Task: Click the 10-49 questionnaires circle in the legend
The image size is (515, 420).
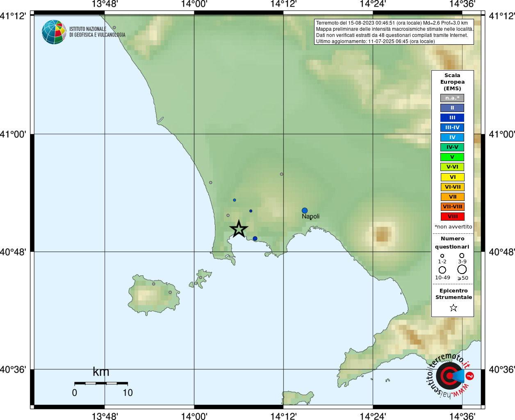Action: click(442, 270)
